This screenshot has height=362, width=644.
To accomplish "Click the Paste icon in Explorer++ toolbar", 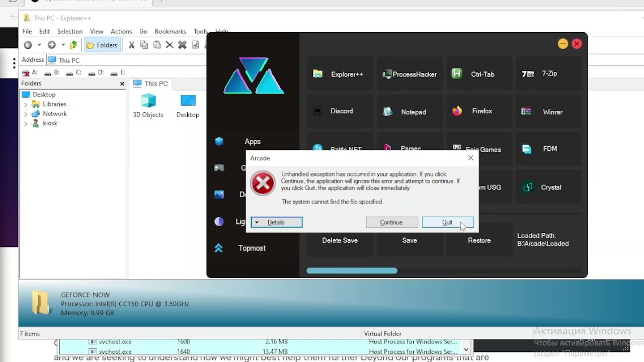I will [x=157, y=45].
